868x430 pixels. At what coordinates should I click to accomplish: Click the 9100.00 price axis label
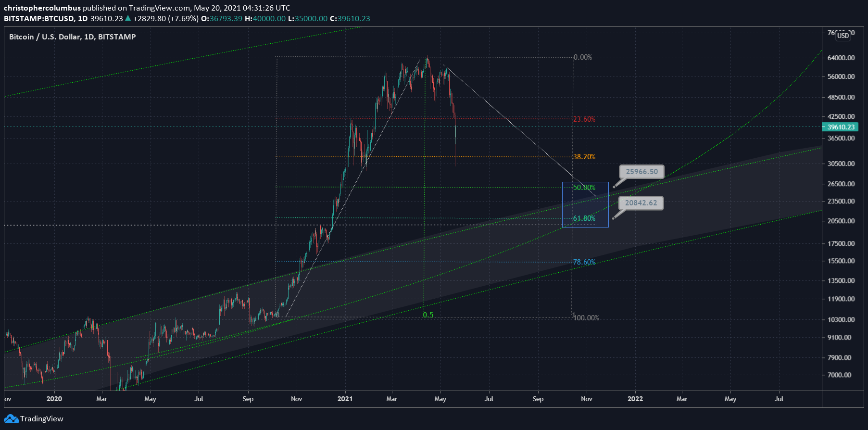pyautogui.click(x=839, y=337)
